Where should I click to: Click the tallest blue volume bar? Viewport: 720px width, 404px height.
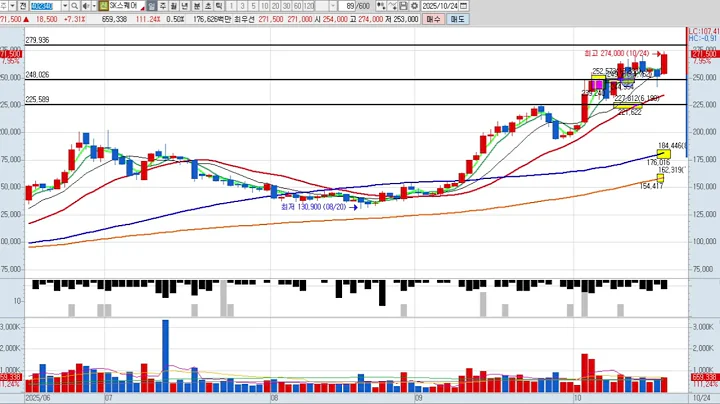[165, 356]
